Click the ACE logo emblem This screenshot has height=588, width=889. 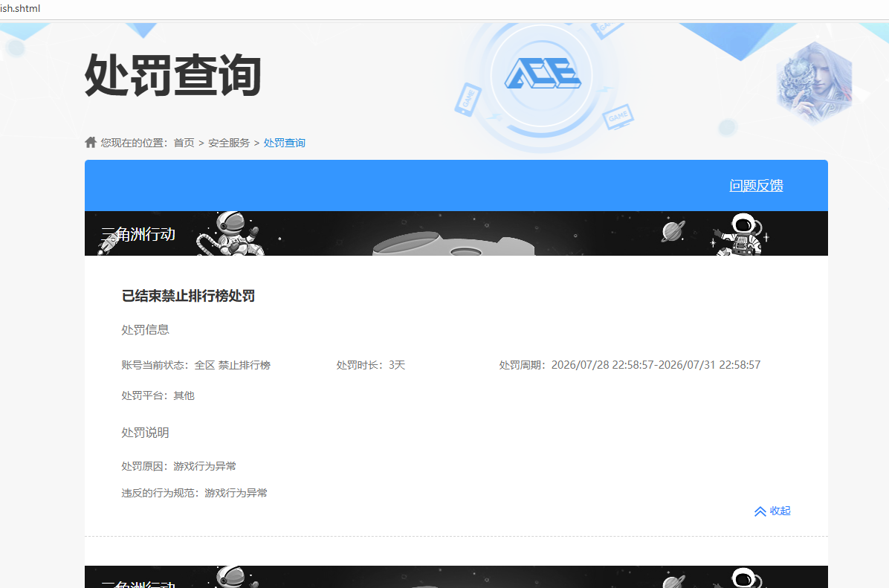pos(542,75)
